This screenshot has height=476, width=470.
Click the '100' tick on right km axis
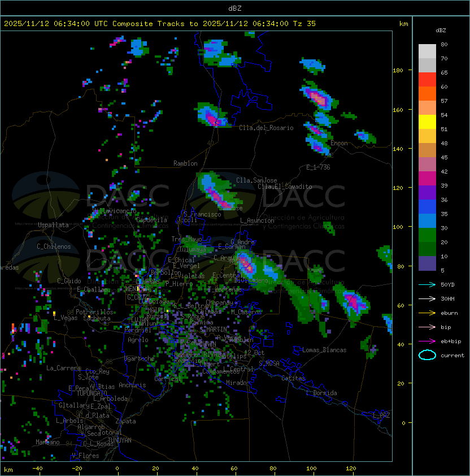398,227
